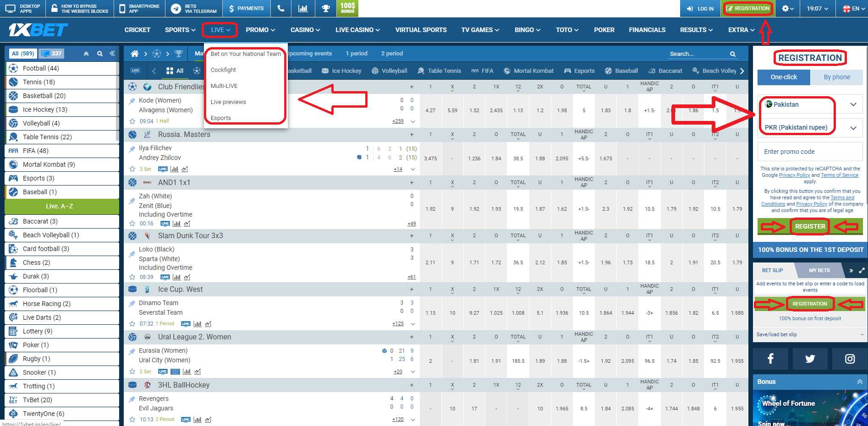Expand the SPORTS navigation menu
Screen dimensions: 868x426
(x=180, y=30)
